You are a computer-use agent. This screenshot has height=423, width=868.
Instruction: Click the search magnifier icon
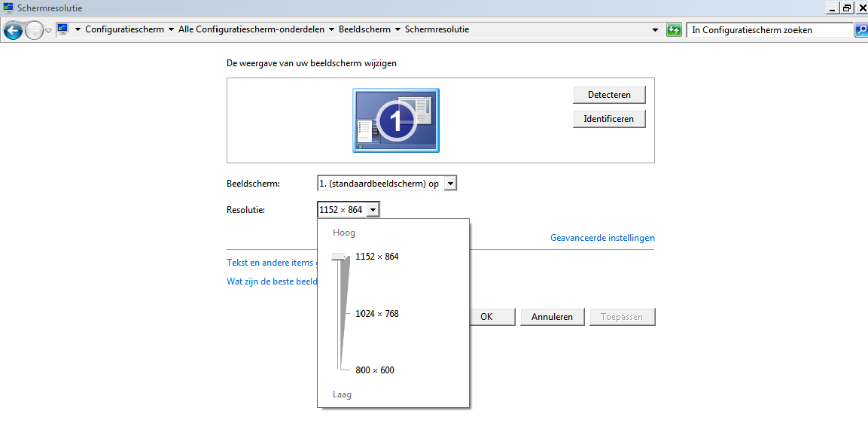click(x=861, y=30)
